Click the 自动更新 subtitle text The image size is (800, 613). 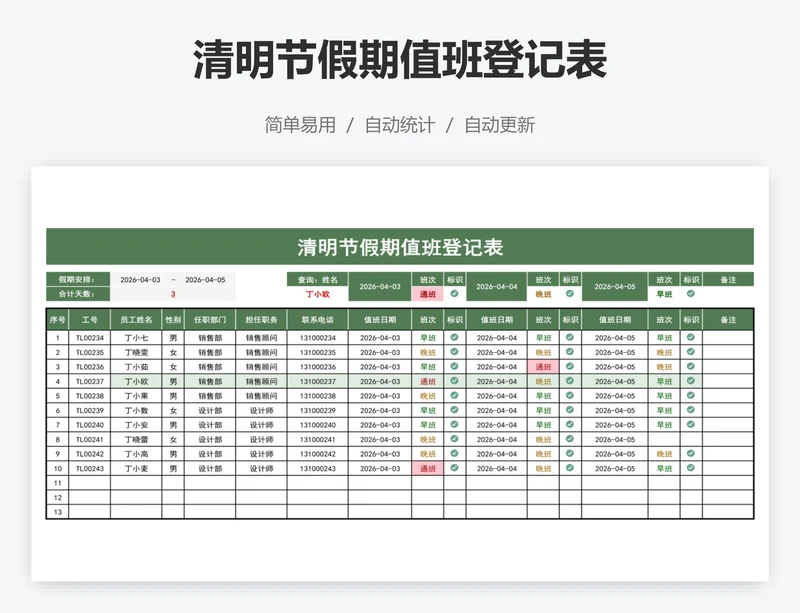(499, 125)
